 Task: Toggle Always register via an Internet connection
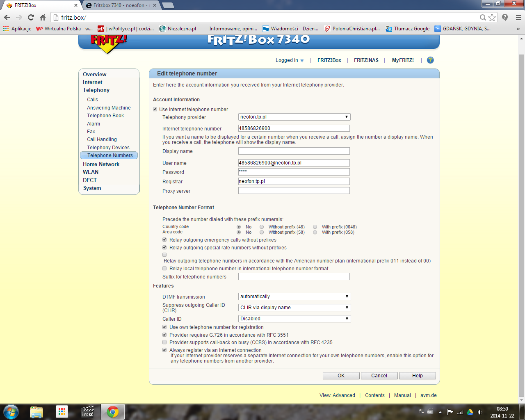(x=164, y=350)
